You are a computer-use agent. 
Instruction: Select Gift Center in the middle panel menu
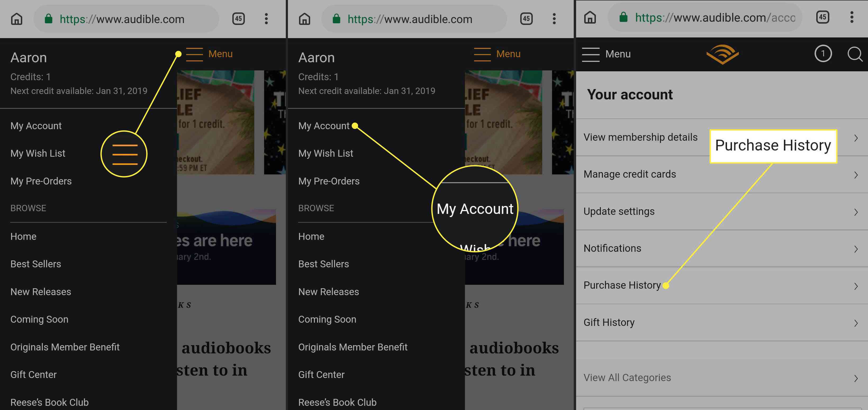click(321, 375)
